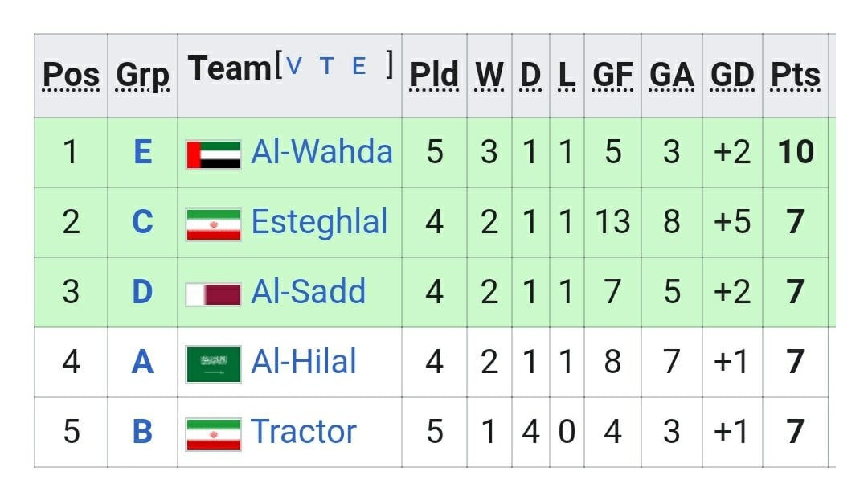Image resolution: width=868 pixels, height=501 pixels.
Task: Open the Group D link
Action: (x=143, y=291)
